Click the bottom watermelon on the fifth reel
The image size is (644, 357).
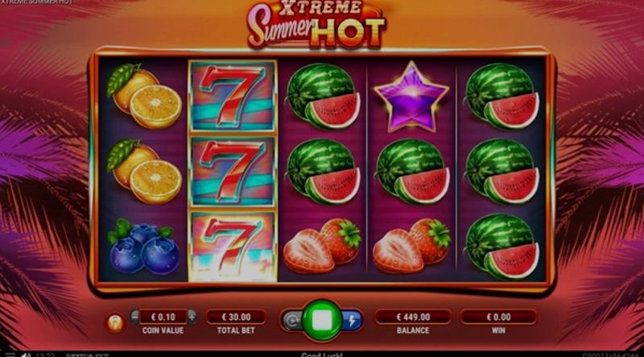pyautogui.click(x=502, y=247)
